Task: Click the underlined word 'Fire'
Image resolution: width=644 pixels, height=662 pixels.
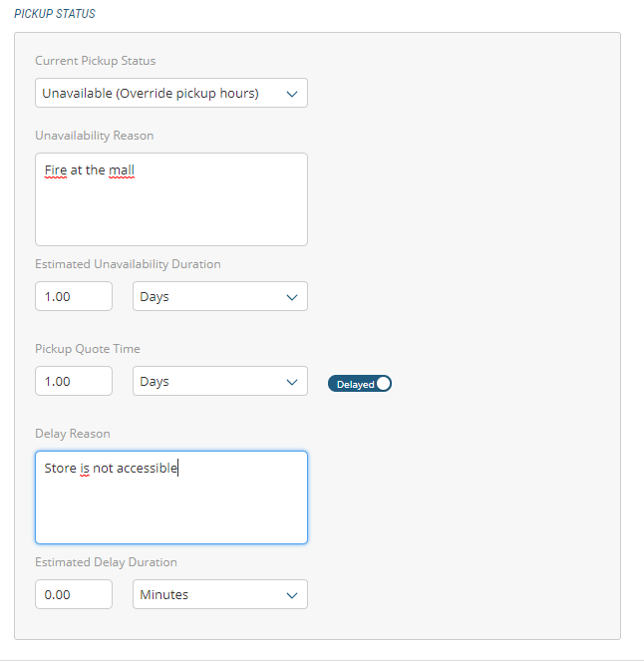Action: (56, 170)
